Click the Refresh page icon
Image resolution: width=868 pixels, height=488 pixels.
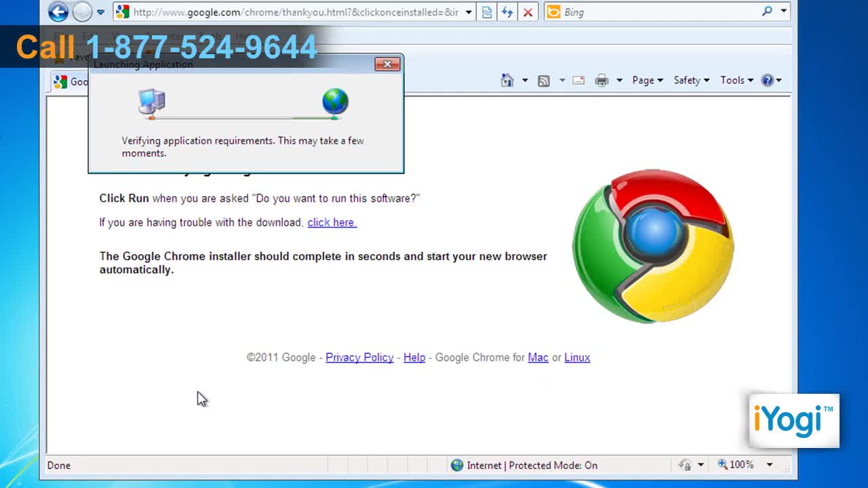coord(507,12)
